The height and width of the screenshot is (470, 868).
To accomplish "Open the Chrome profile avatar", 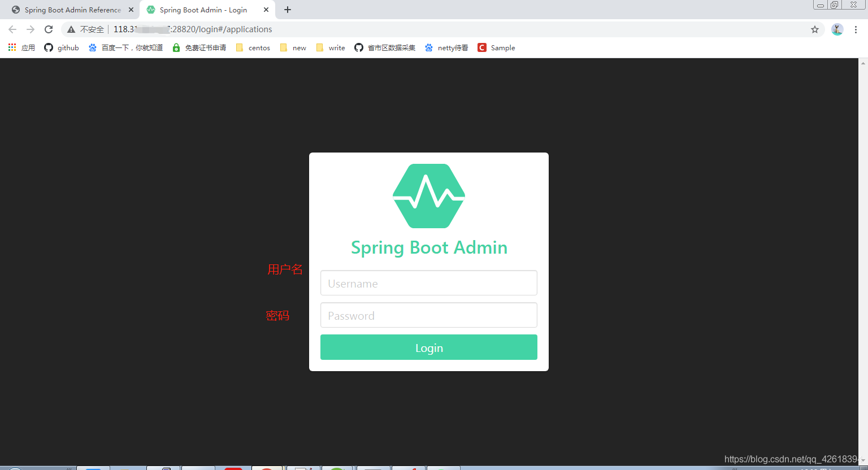I will point(837,29).
